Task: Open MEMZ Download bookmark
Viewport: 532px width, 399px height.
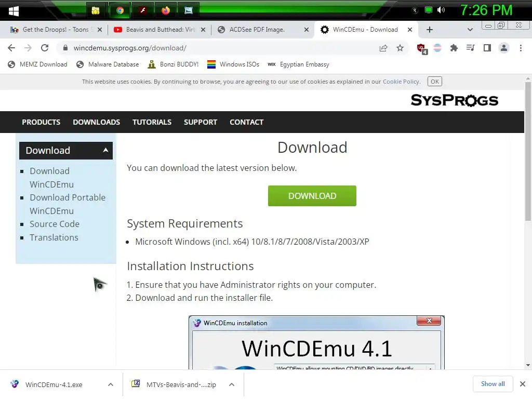Action: 37,64
